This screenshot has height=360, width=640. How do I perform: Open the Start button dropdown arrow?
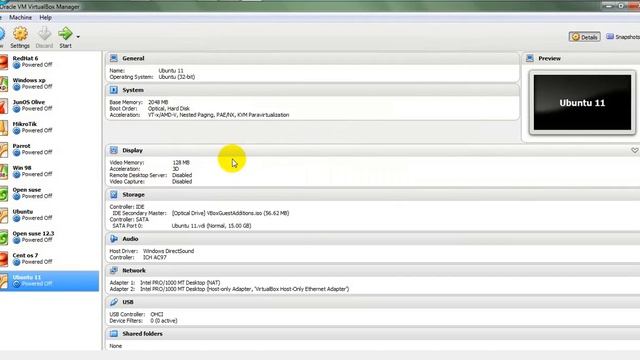pyautogui.click(x=78, y=37)
